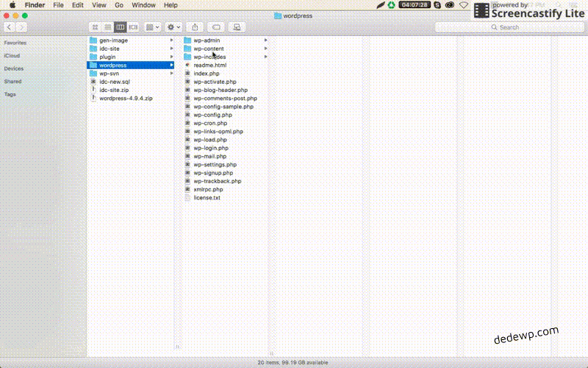Click the Edit Tags toolbar icon
This screenshot has width=588, height=368.
216,27
